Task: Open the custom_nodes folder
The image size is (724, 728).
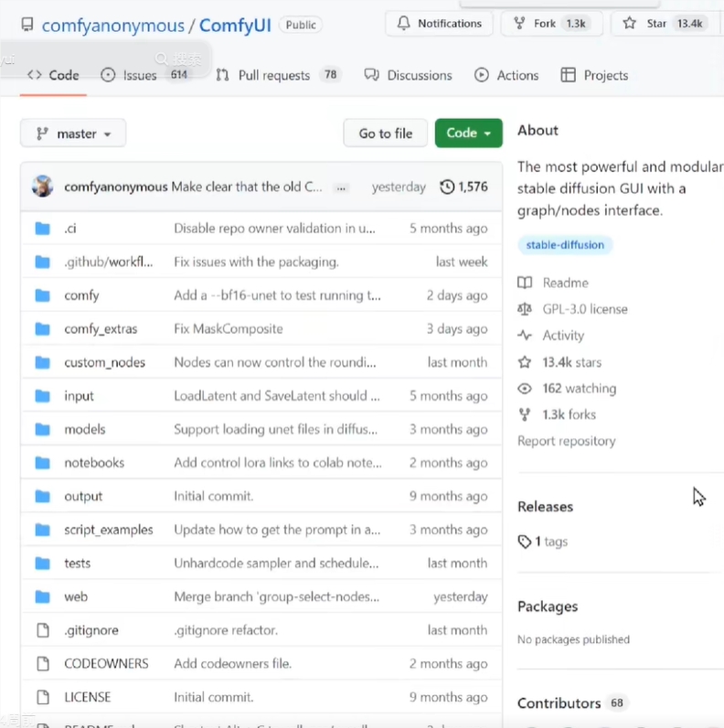Action: click(x=104, y=362)
